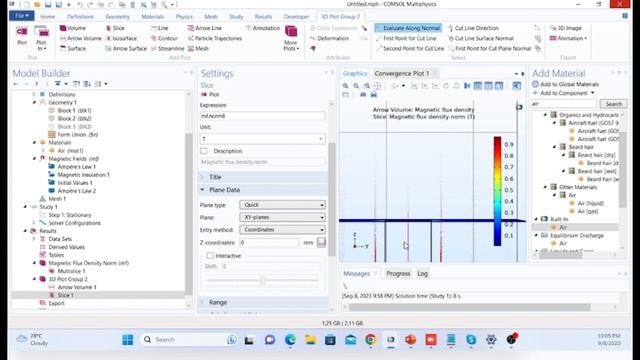
Task: Add a Contour plot
Action: click(x=164, y=38)
